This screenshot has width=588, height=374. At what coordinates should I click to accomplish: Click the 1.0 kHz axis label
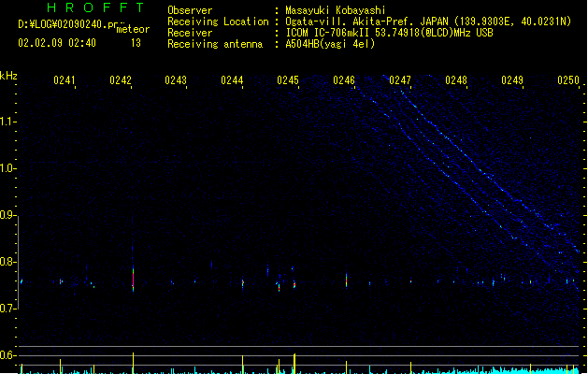(x=7, y=168)
